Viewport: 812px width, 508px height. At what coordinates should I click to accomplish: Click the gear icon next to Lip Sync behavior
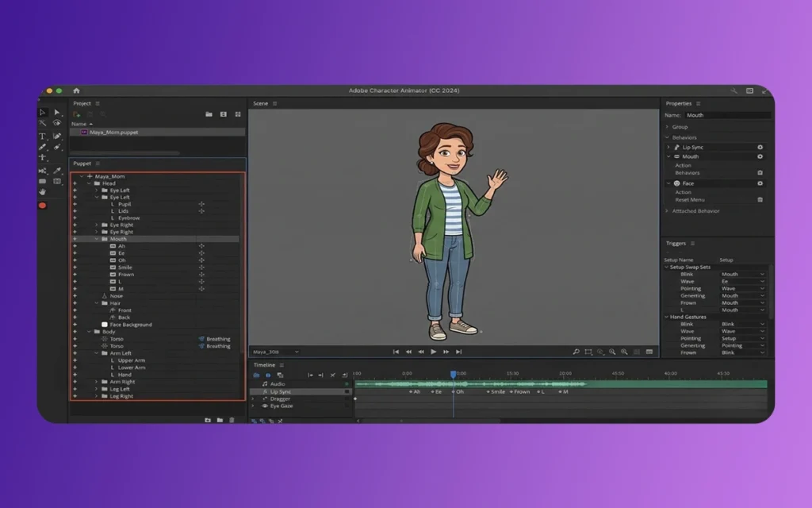(x=760, y=148)
